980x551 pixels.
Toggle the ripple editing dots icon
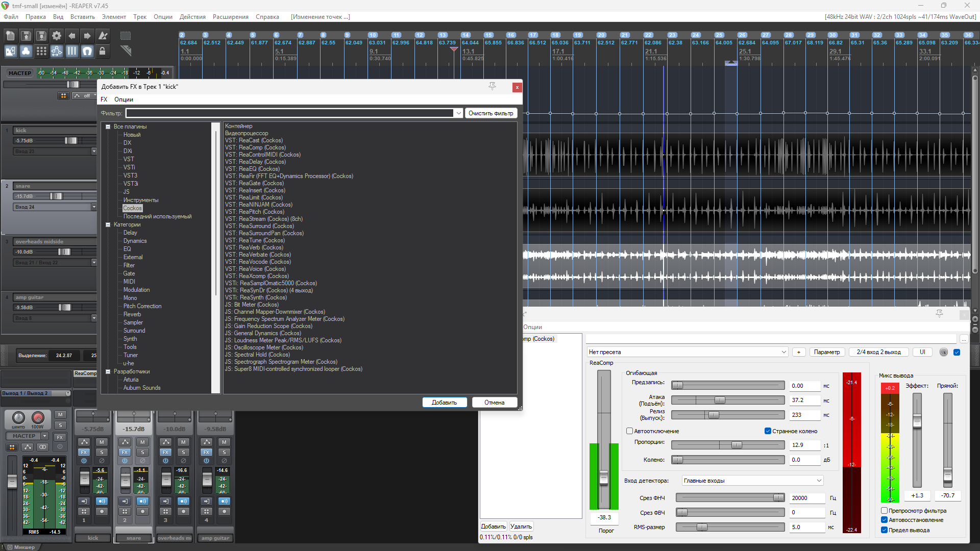41,51
